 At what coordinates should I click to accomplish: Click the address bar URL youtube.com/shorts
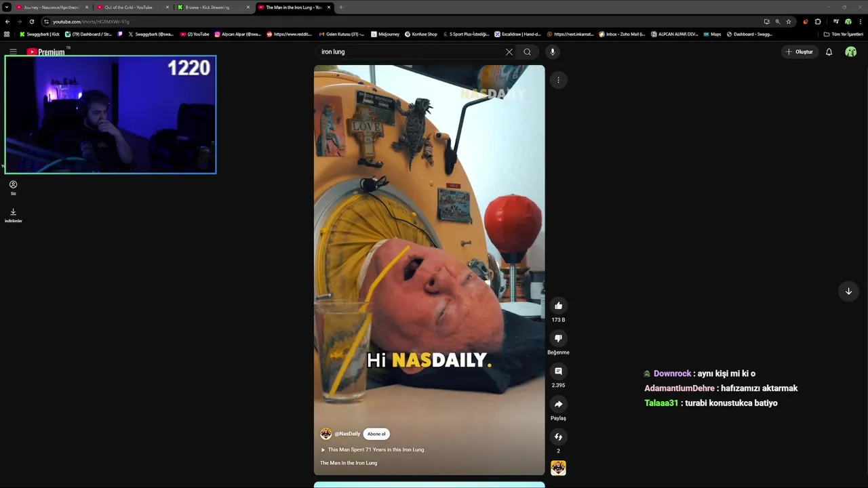pyautogui.click(x=91, y=22)
